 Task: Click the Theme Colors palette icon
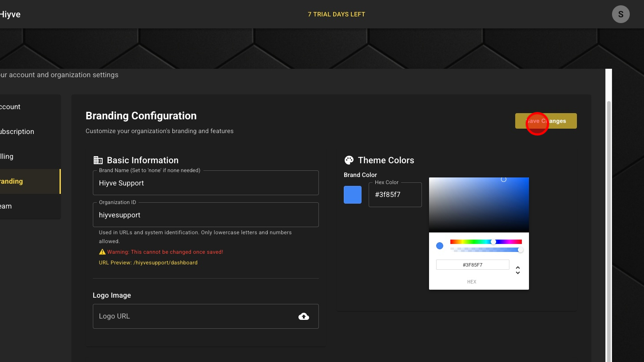349,160
